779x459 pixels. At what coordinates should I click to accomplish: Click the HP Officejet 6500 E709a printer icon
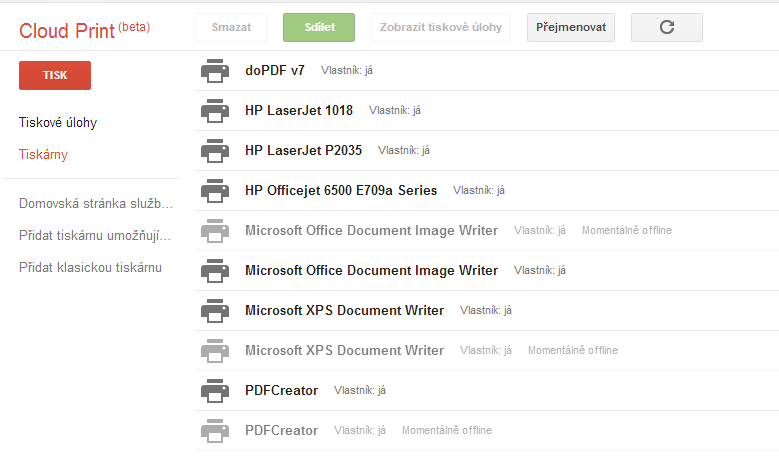[x=215, y=191]
